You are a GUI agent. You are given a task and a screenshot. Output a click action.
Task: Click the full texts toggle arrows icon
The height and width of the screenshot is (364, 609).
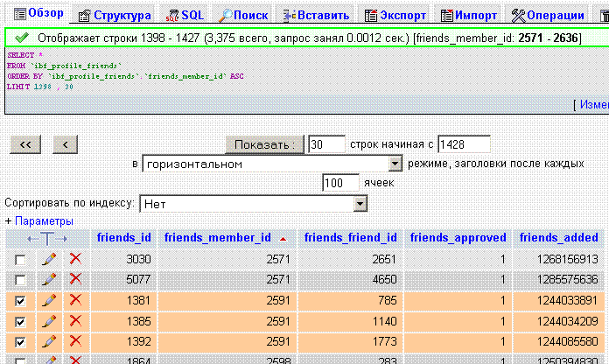click(47, 239)
